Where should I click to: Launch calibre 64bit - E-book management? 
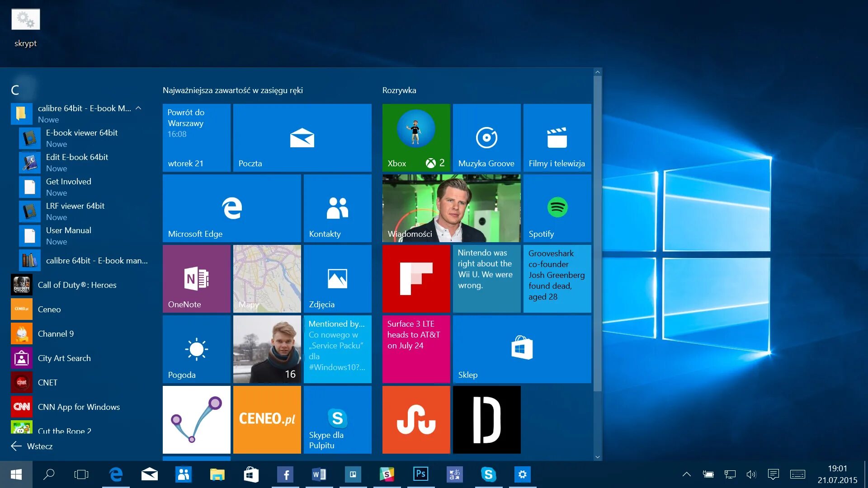84,260
